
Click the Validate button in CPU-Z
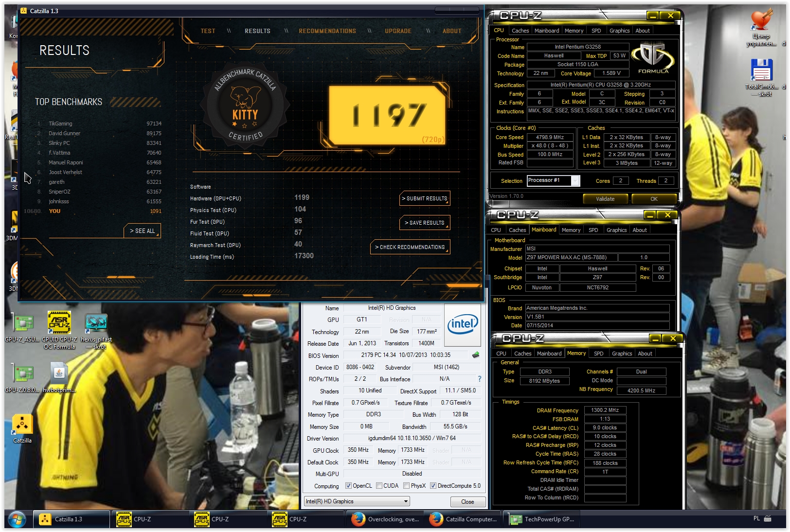tap(605, 199)
